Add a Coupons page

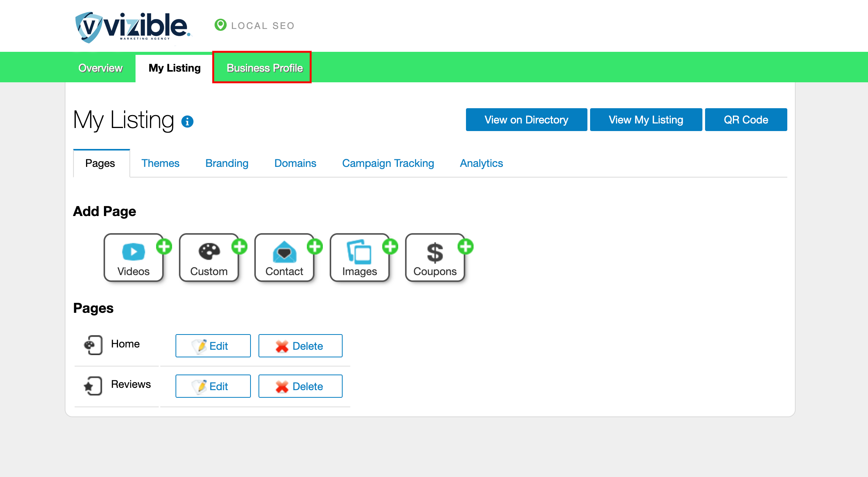pos(435,258)
